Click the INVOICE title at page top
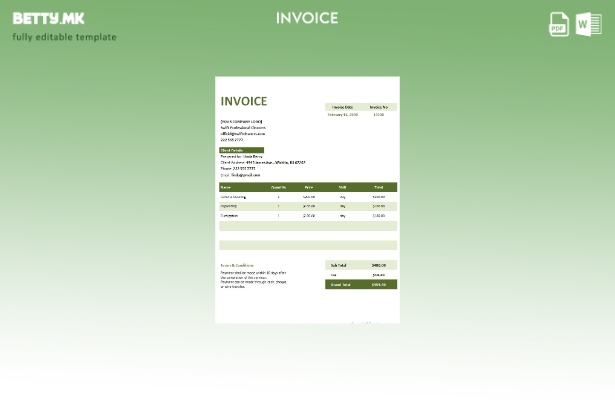This screenshot has height=400, width=615. [307, 18]
